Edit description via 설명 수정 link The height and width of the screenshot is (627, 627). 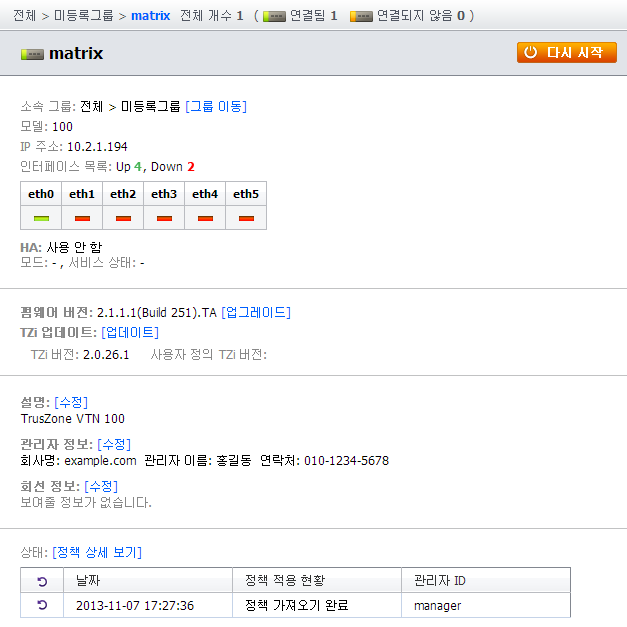pos(71,402)
